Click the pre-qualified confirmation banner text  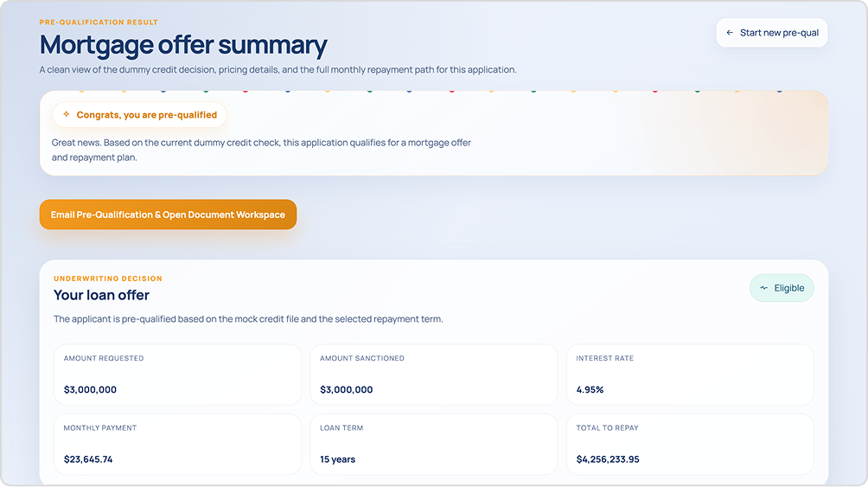[261, 151]
